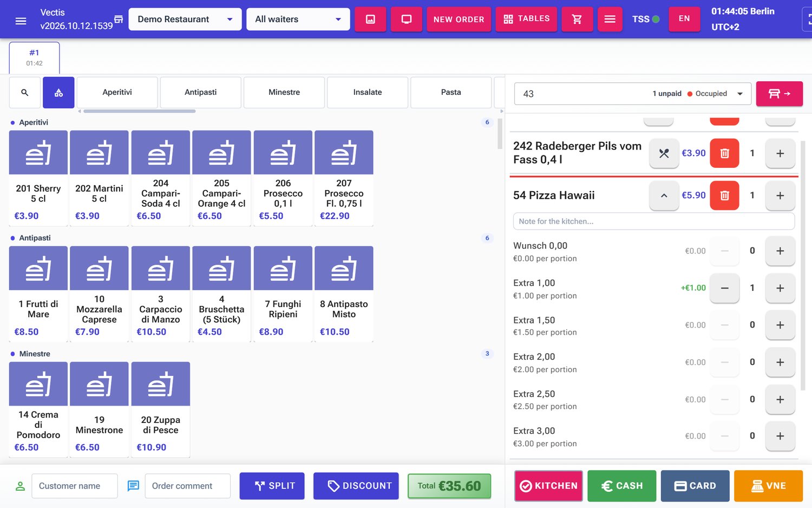Click the image icon button in the header
This screenshot has width=812, height=508.
pos(370,19)
